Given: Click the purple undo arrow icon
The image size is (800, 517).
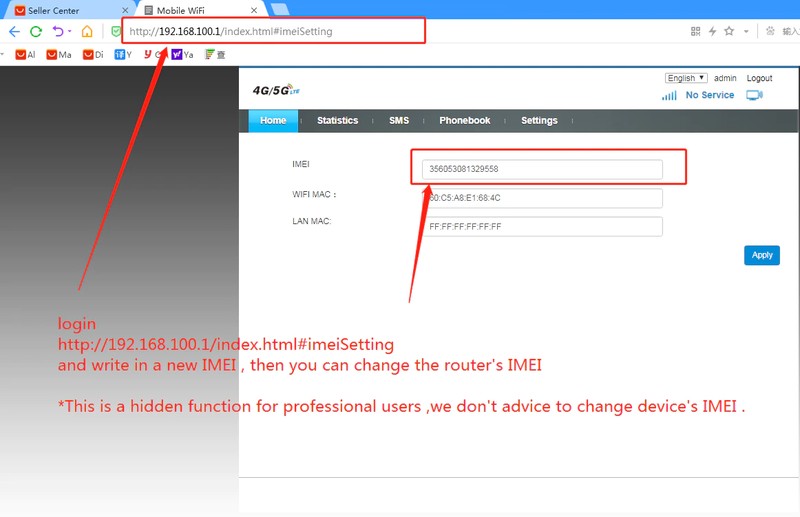Looking at the screenshot, I should (58, 32).
